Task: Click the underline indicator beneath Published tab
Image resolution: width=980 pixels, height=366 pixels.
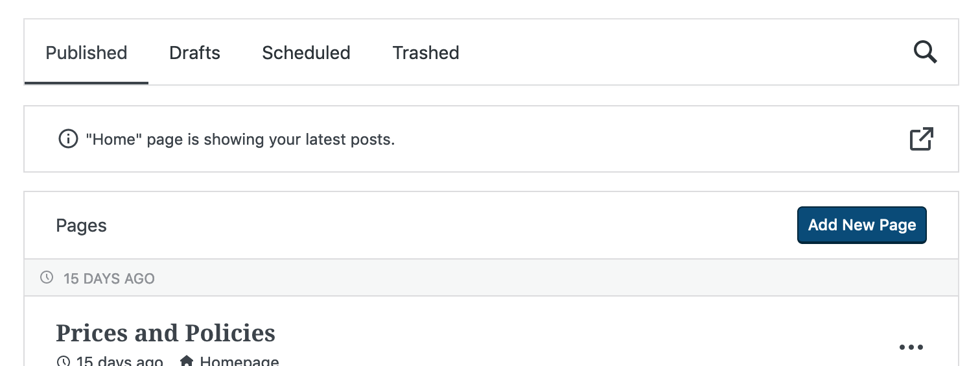Action: point(86,83)
